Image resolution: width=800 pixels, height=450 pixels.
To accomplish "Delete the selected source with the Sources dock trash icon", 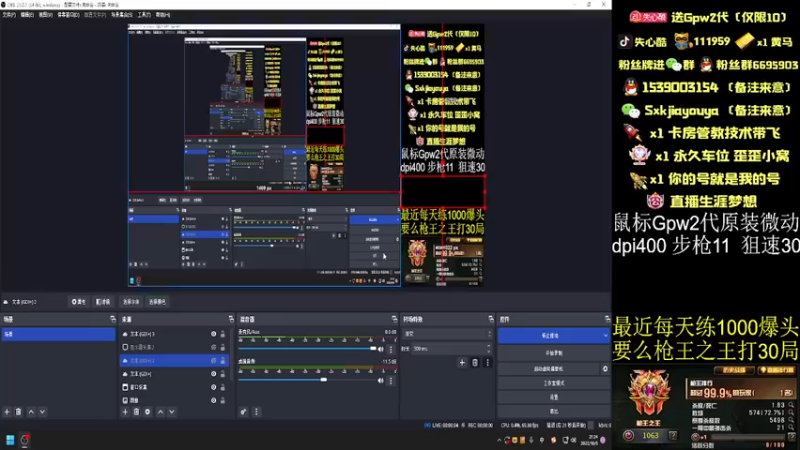I will [x=136, y=412].
